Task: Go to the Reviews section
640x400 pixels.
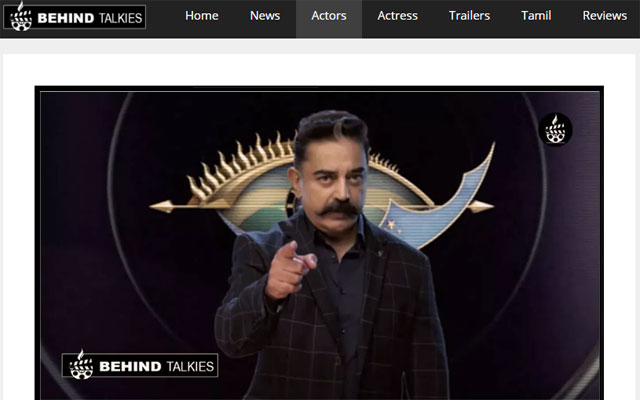Action: [x=605, y=16]
